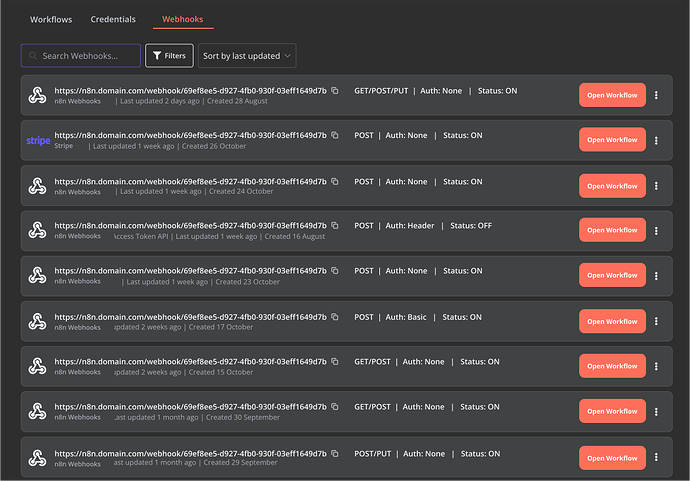Open more options for webhook created 15 October
This screenshot has height=481, width=690.
coord(656,366)
